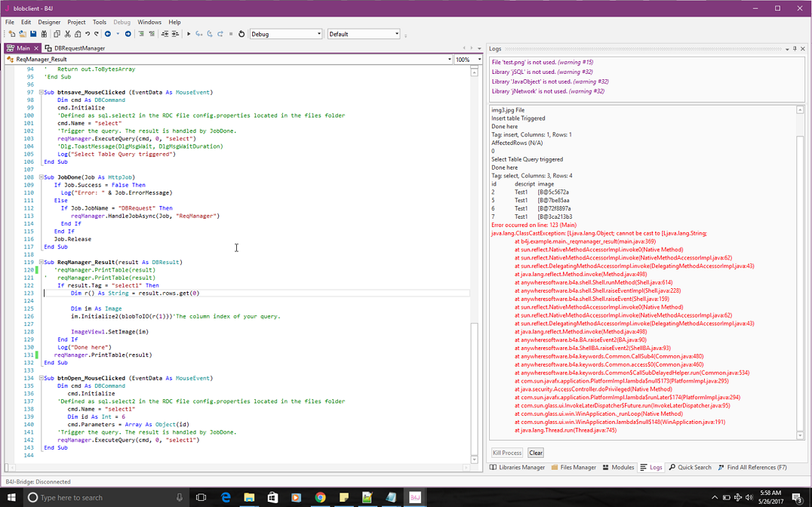Collapse the btnOpen_MouseClicked sub
Viewport: 812px width, 507px height.
tap(42, 378)
